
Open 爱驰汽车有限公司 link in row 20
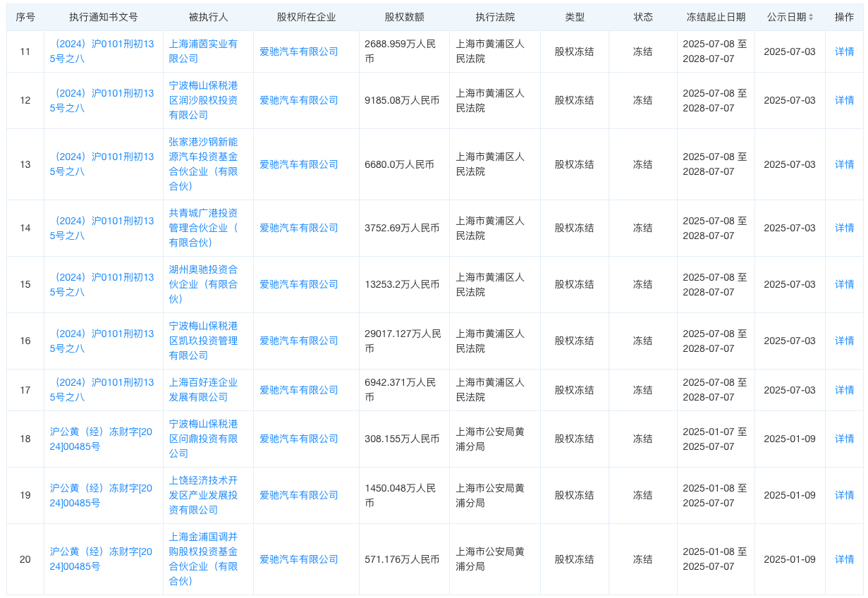coord(299,559)
